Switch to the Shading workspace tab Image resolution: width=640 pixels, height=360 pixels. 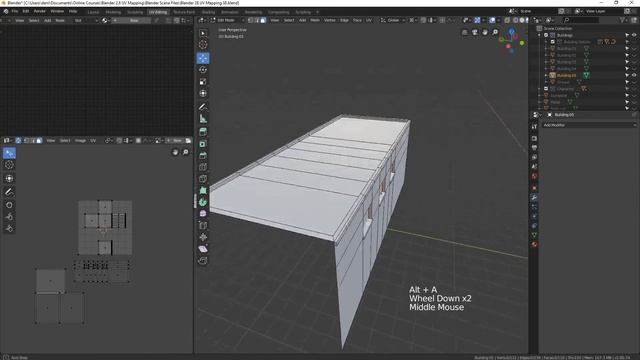[x=208, y=12]
